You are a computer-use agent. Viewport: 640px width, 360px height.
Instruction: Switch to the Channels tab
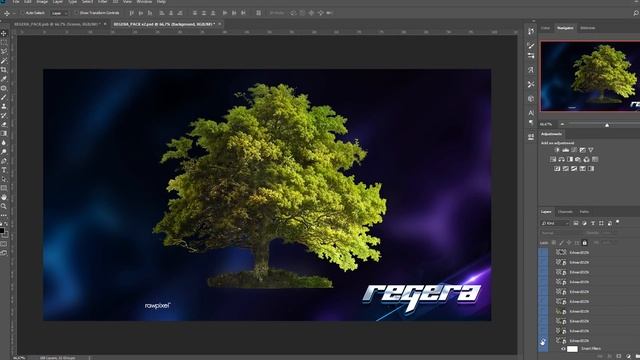(x=565, y=212)
